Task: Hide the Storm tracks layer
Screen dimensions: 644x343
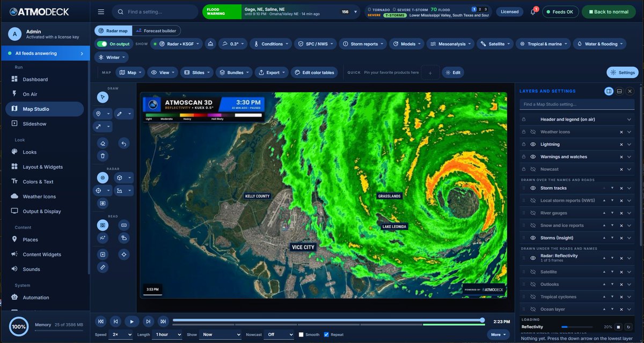Action: 533,188
